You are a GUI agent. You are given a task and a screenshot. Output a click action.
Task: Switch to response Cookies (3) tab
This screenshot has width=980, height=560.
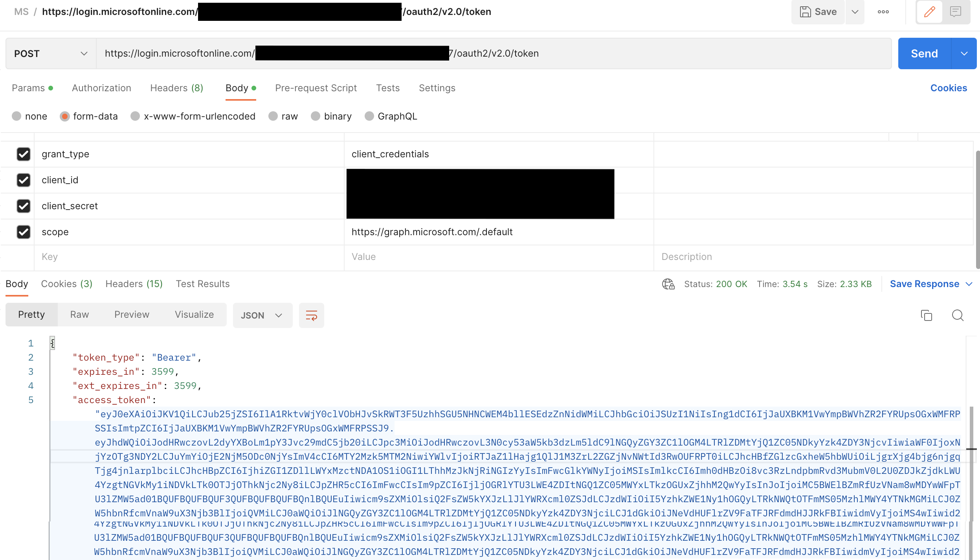pos(67,284)
